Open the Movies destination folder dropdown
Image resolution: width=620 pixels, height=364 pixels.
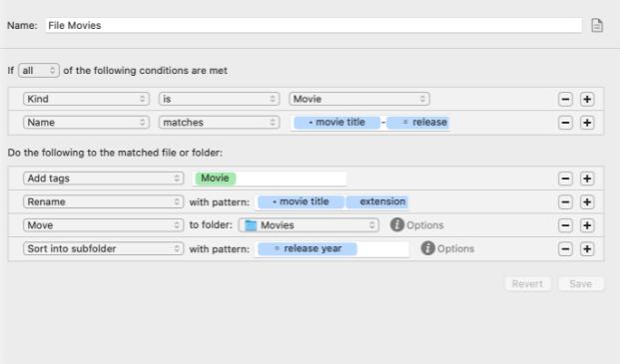tap(309, 225)
